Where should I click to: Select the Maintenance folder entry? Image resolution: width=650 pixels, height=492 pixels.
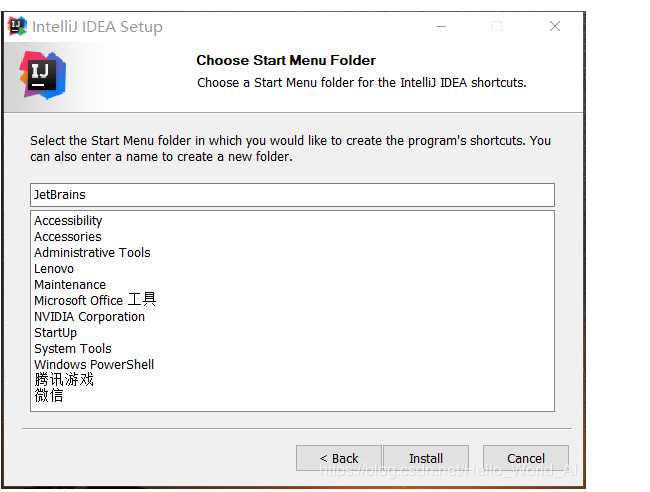(70, 285)
